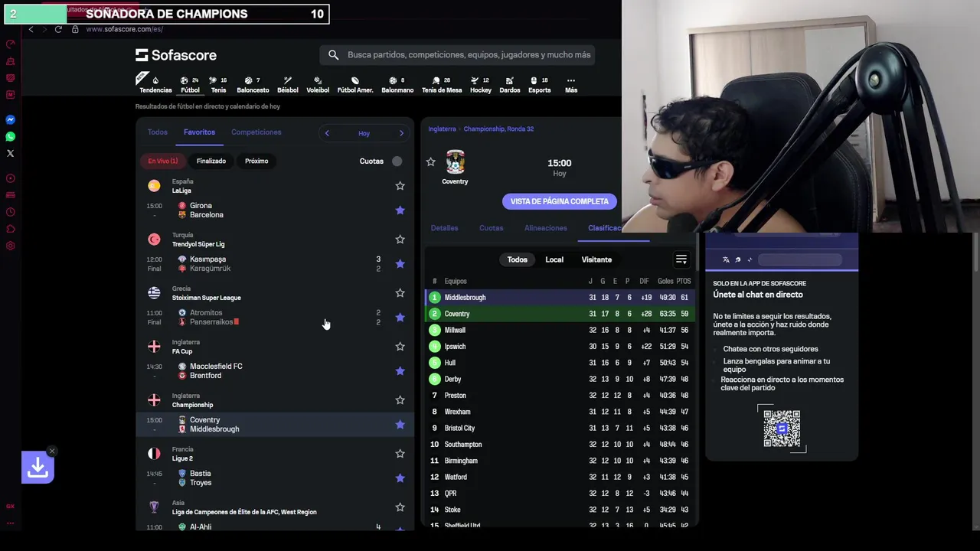Image resolution: width=980 pixels, height=551 pixels.
Task: Click the Coventry club crest
Action: (x=455, y=162)
